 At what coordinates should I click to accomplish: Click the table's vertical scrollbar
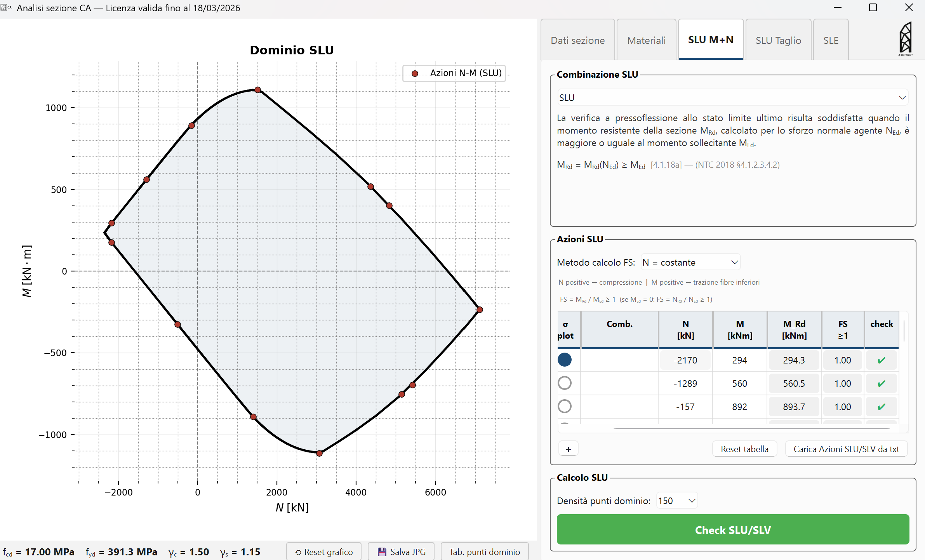[904, 330]
